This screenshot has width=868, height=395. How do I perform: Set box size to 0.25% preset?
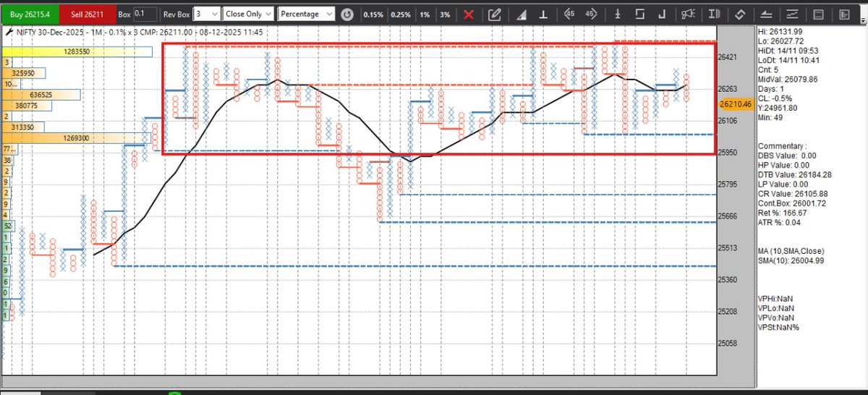pyautogui.click(x=400, y=14)
